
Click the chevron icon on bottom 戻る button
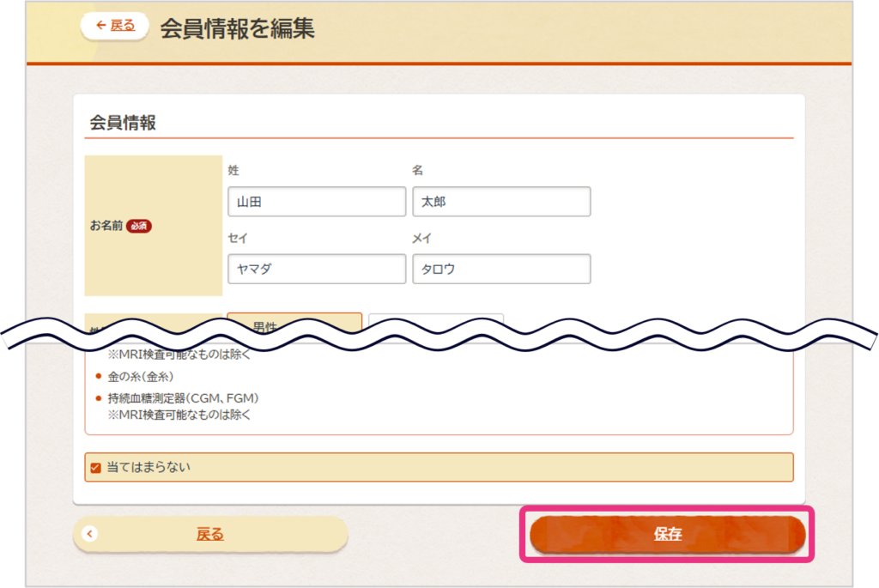click(90, 534)
